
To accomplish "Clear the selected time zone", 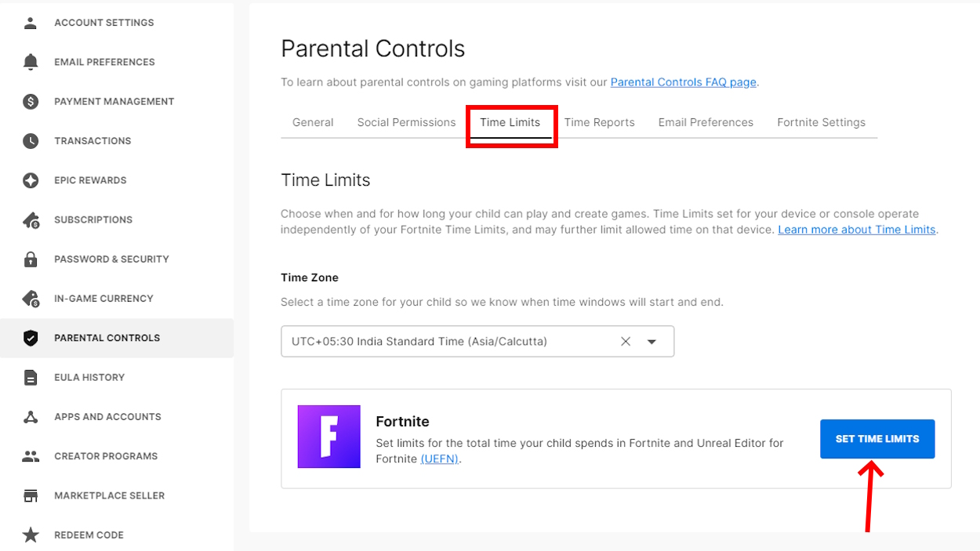I will pyautogui.click(x=625, y=341).
